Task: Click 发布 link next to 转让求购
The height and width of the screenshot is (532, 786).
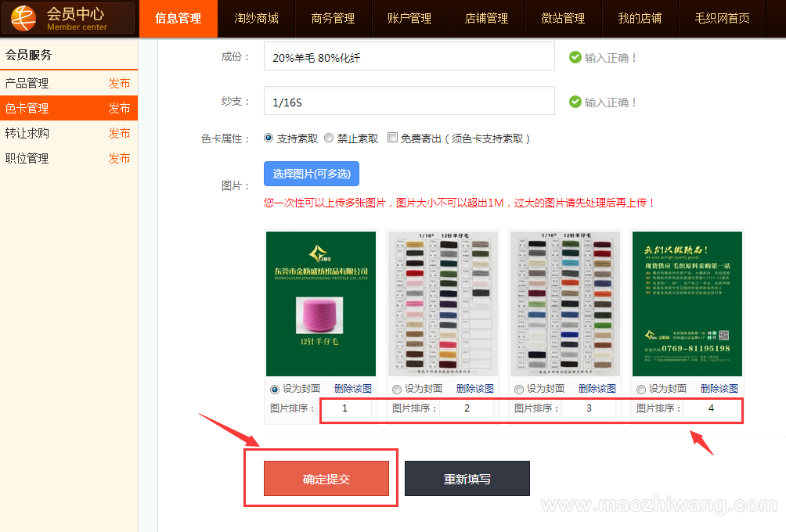Action: 119,134
